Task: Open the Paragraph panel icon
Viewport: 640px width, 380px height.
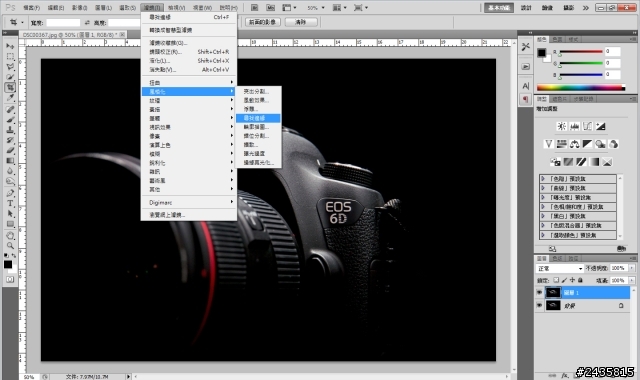Action: click(x=526, y=99)
